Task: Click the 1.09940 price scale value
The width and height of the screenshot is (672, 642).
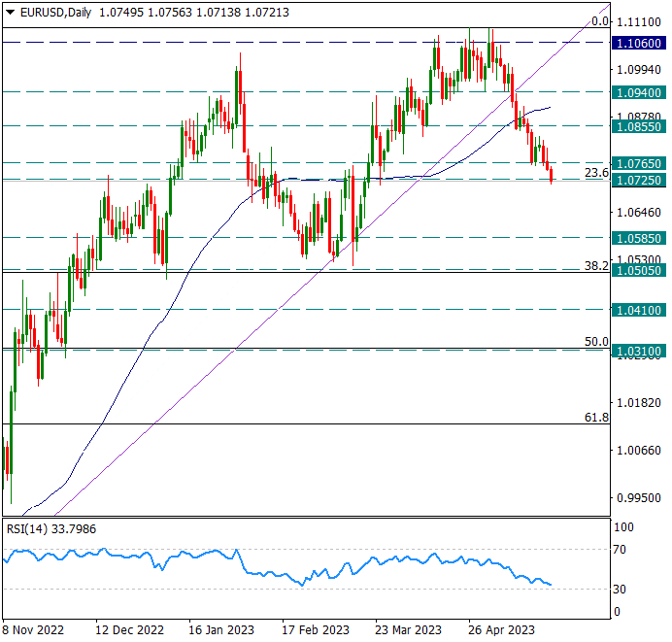Action: [x=639, y=69]
